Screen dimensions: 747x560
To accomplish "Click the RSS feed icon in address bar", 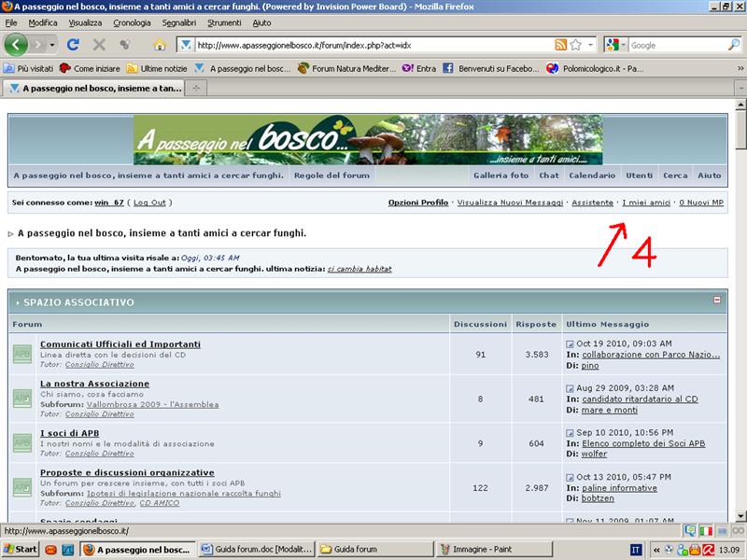I will tap(561, 45).
